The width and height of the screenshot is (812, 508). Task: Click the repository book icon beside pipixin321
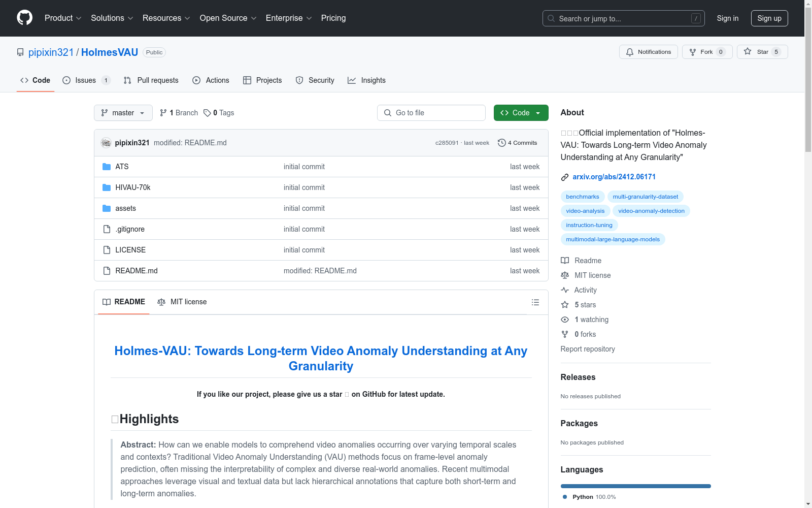[20, 52]
